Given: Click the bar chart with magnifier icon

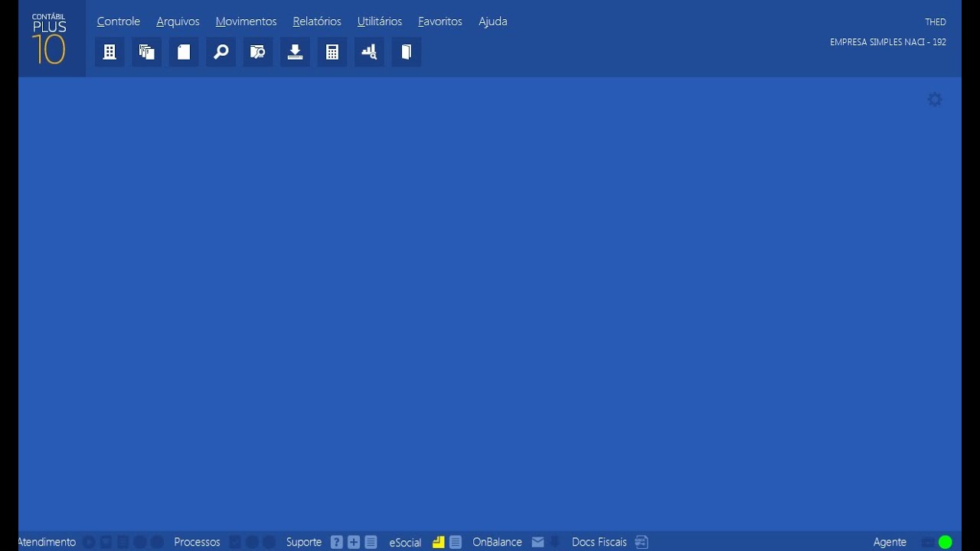Looking at the screenshot, I should pos(369,52).
